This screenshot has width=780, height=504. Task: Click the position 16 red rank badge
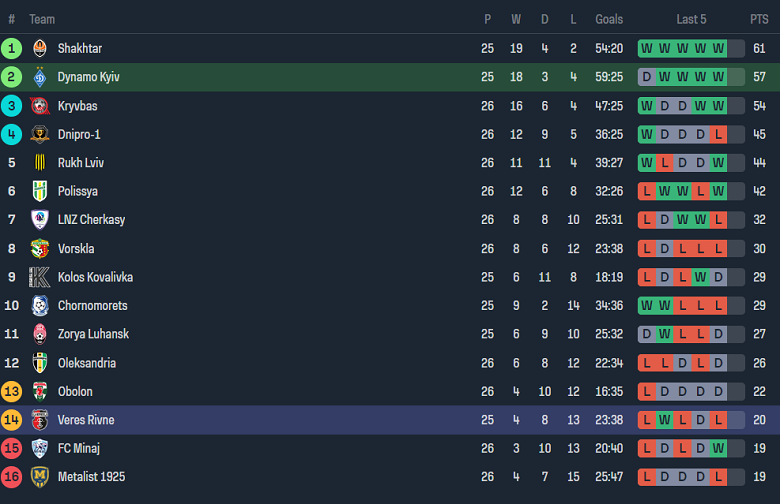[12, 477]
